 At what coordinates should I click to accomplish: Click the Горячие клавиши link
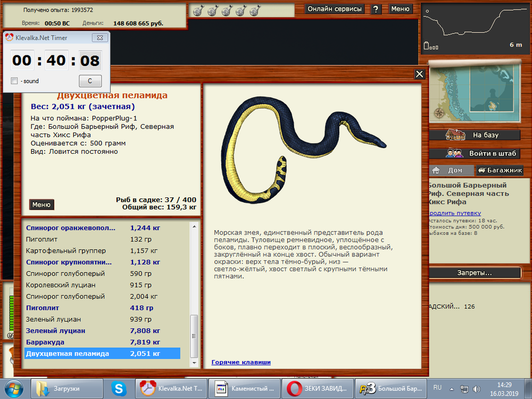point(241,362)
